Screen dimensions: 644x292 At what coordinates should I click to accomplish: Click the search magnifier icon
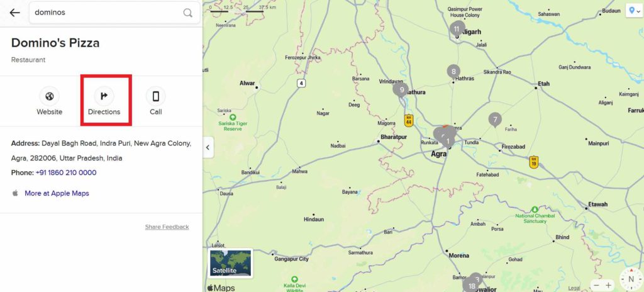(x=187, y=13)
